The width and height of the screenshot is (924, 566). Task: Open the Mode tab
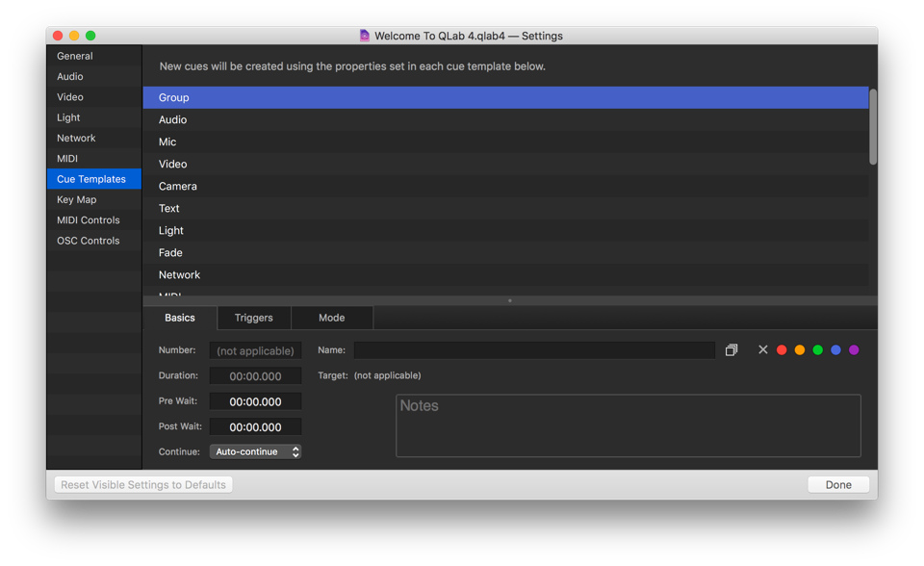point(331,318)
